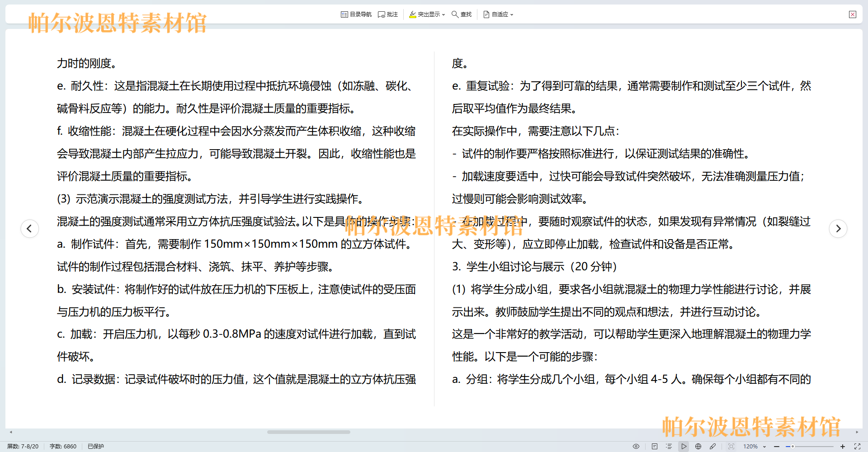Screen dimensions: 868x452
Task: Select the writing mode pen icon
Action: point(712,447)
